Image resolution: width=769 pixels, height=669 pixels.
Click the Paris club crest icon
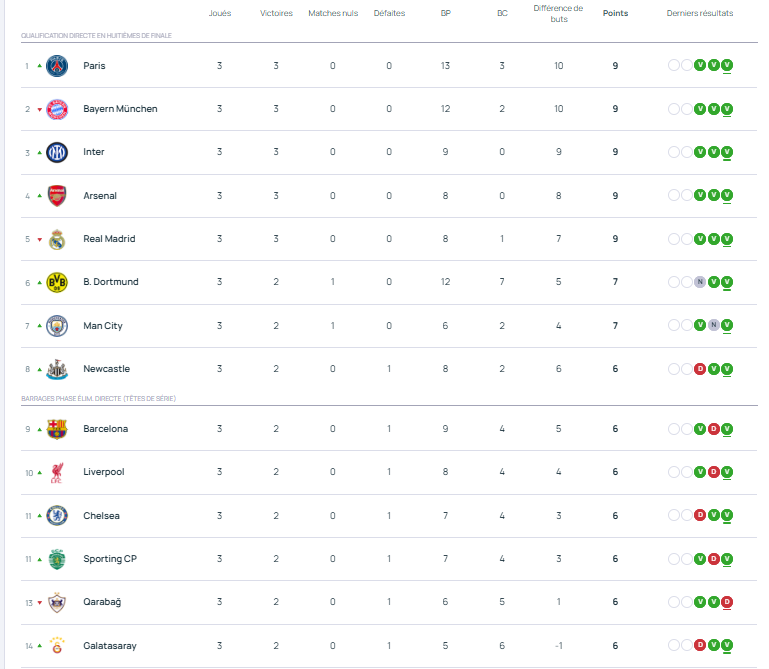point(57,66)
